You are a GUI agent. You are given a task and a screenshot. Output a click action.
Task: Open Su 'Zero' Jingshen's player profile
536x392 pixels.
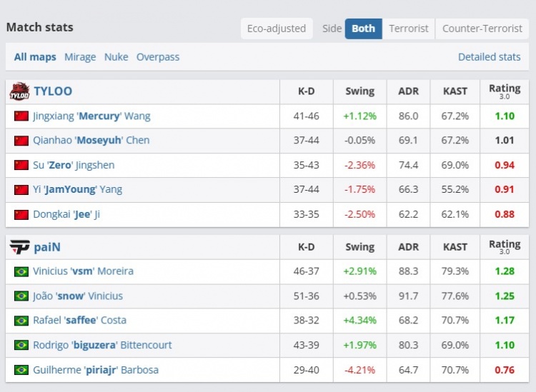click(74, 165)
